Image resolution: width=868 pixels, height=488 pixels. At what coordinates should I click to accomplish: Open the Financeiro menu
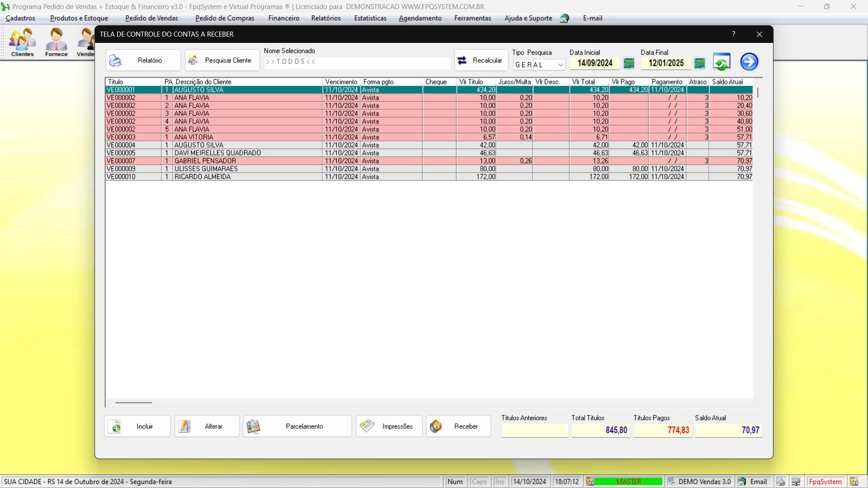(x=284, y=19)
